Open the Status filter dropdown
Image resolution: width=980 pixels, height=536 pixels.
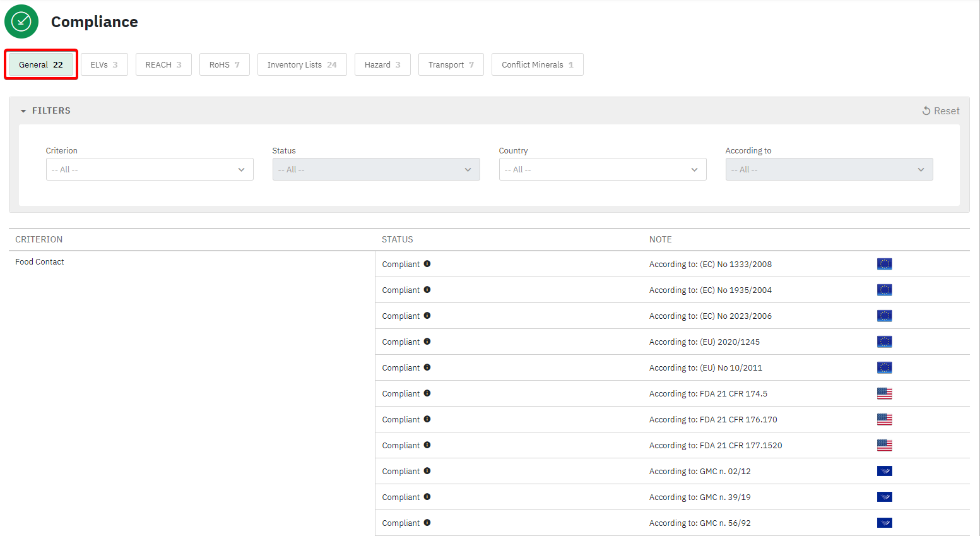[376, 169]
